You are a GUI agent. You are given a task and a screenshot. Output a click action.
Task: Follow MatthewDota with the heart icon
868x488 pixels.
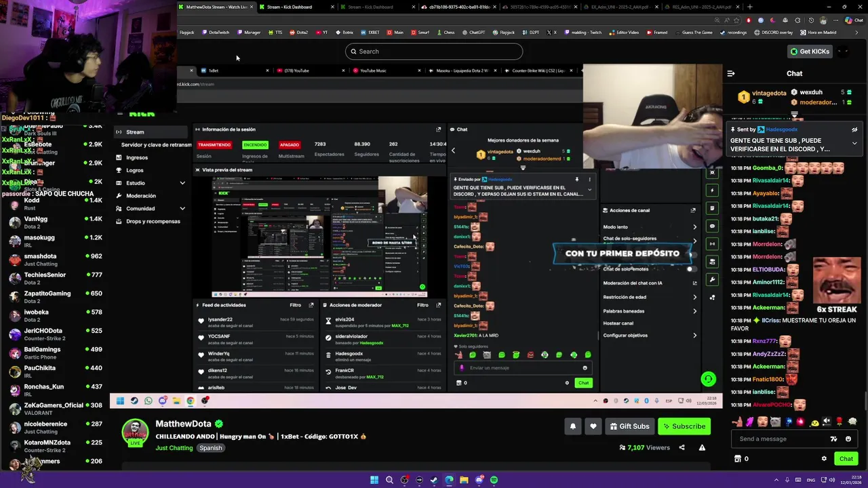(x=593, y=426)
